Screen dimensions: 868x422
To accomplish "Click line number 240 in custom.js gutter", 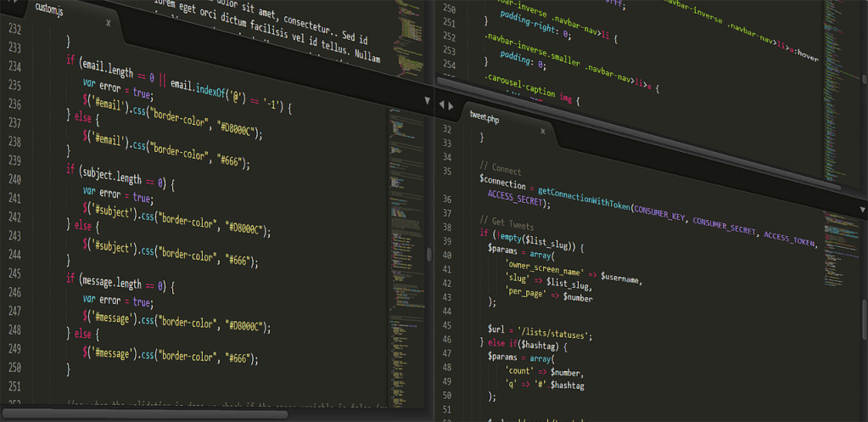I will point(14,179).
